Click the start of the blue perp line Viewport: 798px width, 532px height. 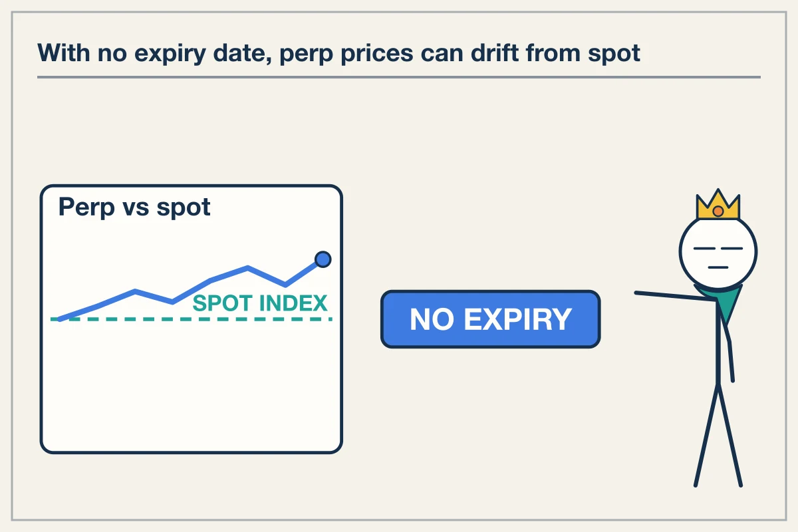click(x=60, y=319)
